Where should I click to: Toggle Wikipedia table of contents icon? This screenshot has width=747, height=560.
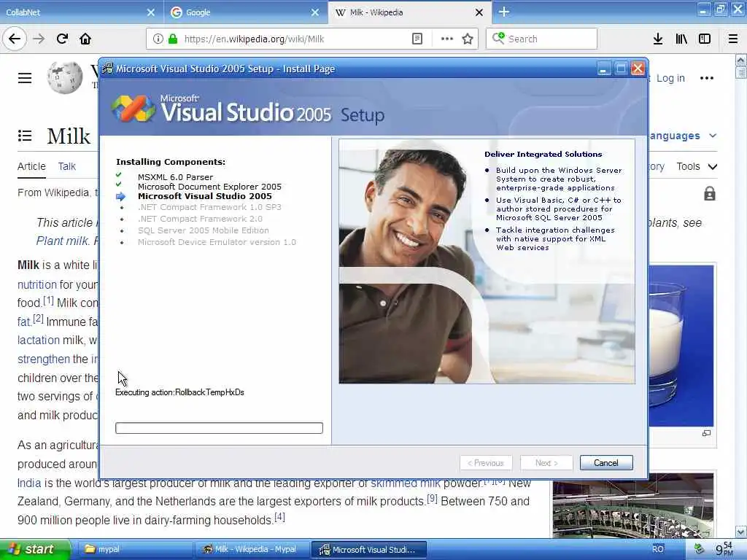point(25,136)
